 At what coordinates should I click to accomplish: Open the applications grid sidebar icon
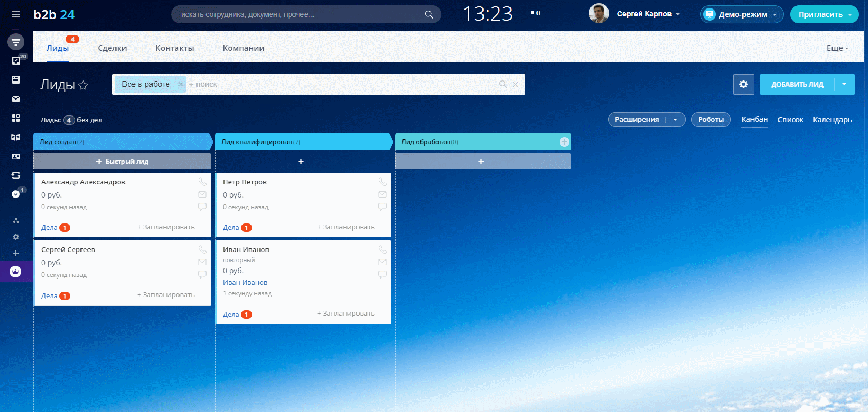coord(16,118)
